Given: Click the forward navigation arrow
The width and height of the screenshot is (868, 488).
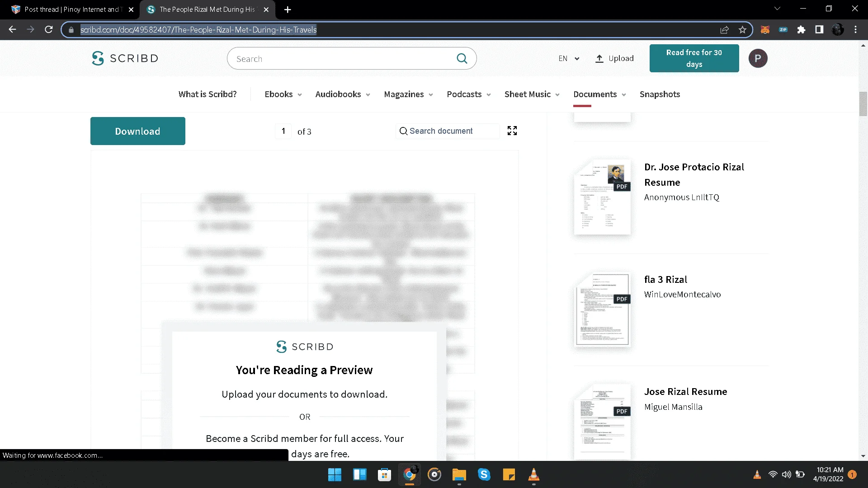Looking at the screenshot, I should point(30,30).
